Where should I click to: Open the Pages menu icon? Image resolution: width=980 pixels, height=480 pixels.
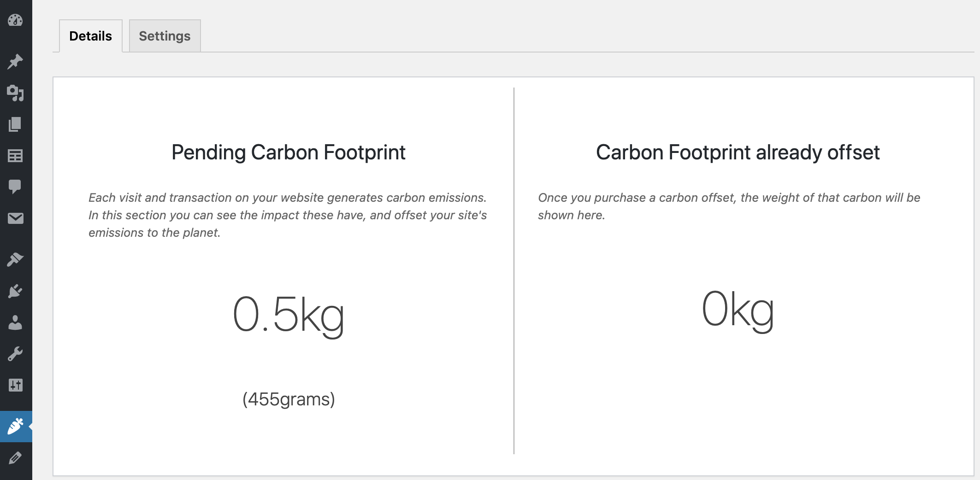(x=15, y=124)
